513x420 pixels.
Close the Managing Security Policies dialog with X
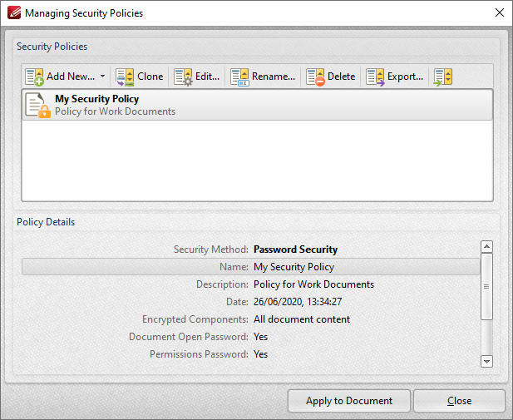click(499, 12)
